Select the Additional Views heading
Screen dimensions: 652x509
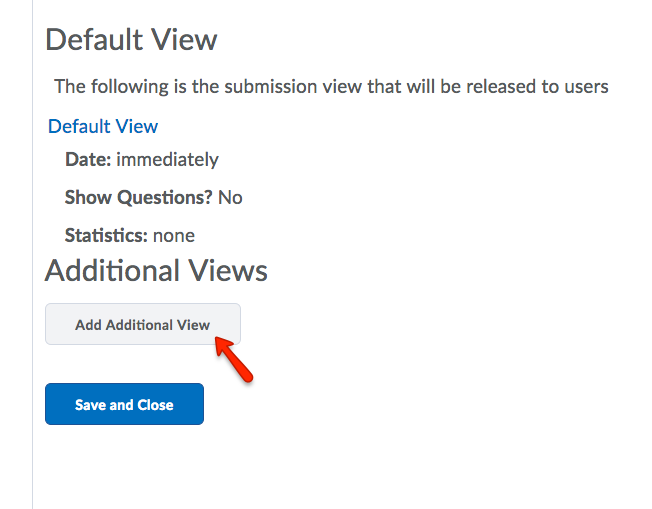click(x=156, y=271)
